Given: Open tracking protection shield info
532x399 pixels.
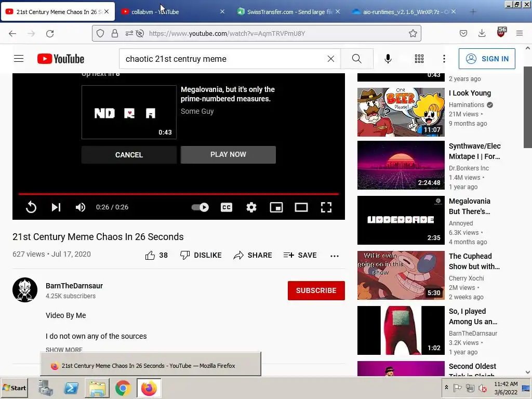Looking at the screenshot, I should click(100, 33).
